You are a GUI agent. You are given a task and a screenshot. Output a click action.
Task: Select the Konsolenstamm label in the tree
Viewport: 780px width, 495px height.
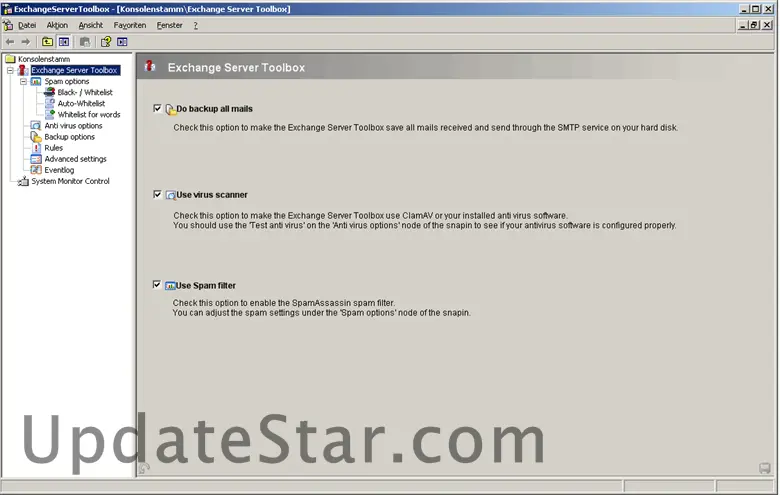[44, 59]
